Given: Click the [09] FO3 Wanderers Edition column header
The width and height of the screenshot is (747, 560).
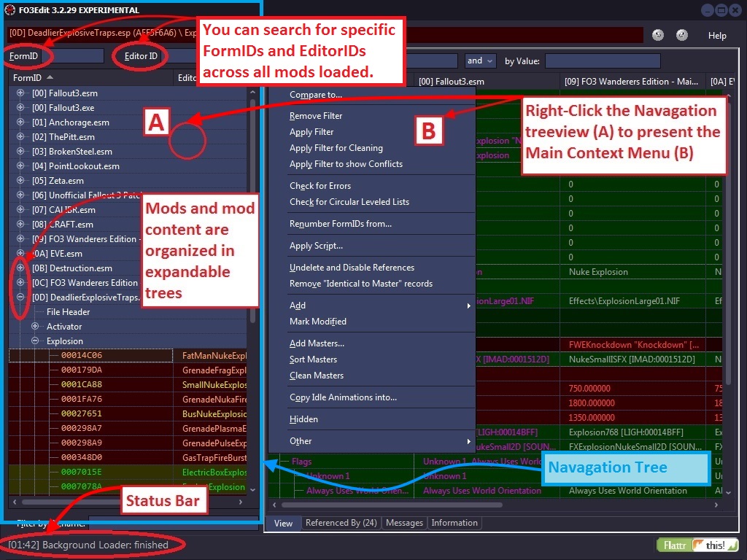Looking at the screenshot, I should pyautogui.click(x=632, y=82).
